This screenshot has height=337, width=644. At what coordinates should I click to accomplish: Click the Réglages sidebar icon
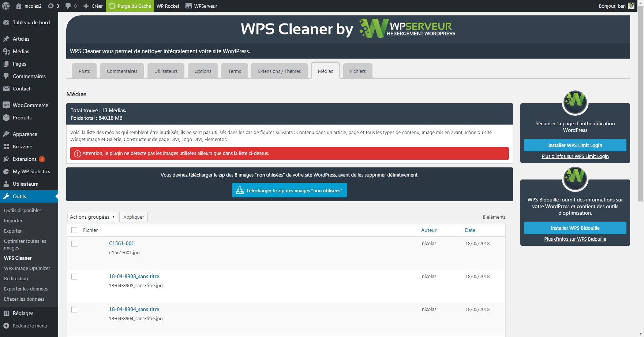coord(6,313)
